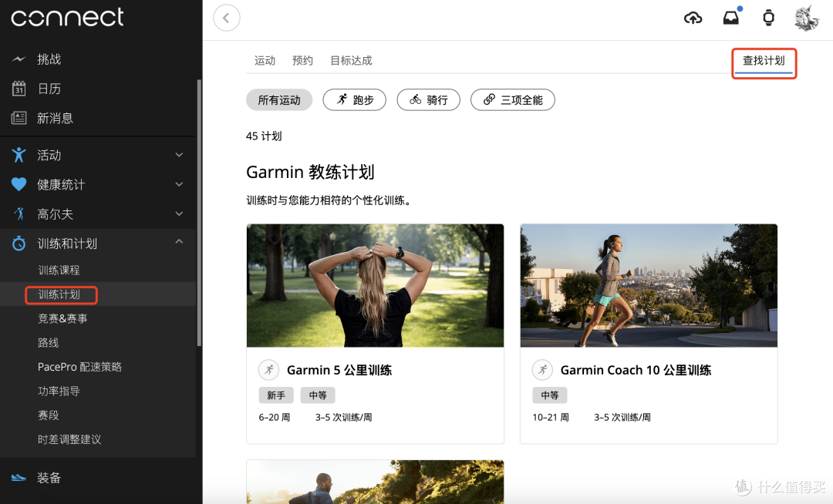Open the cloud upload icon
The height and width of the screenshot is (504, 833).
tap(693, 18)
